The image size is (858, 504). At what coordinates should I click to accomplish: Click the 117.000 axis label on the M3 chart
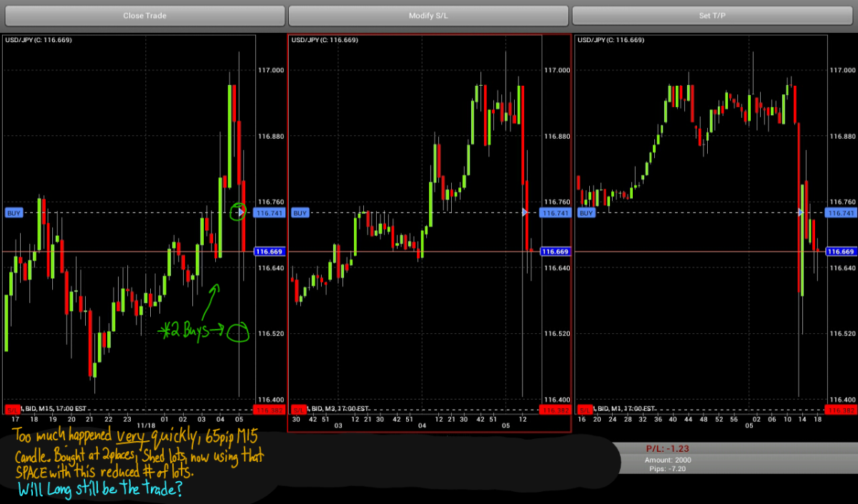point(557,70)
